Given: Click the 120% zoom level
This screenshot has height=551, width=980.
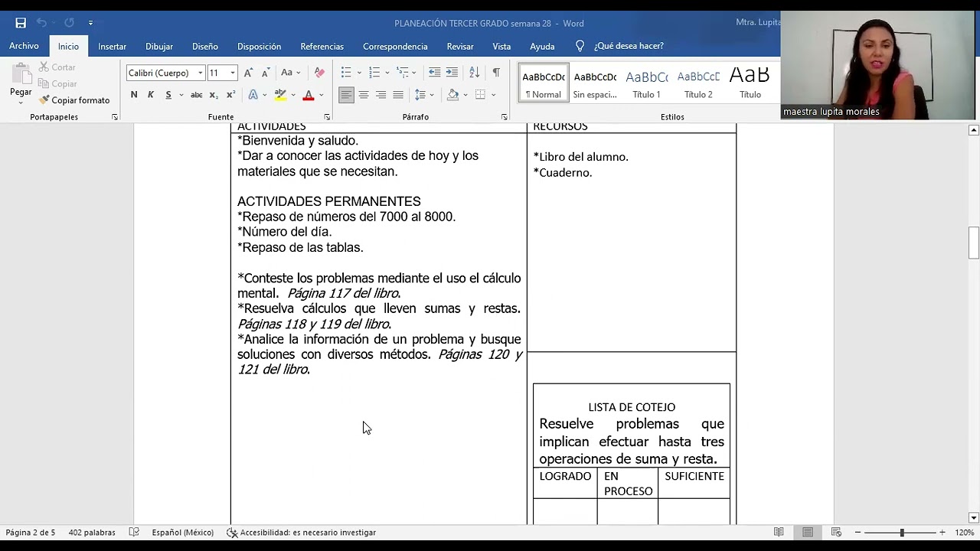Looking at the screenshot, I should point(964,532).
